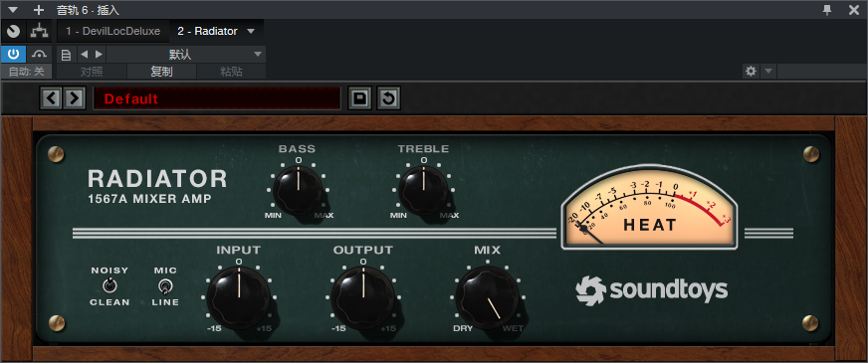Click the 音轨 6 - 插入 title
Image resolution: width=868 pixels, height=363 pixels.
coord(88,10)
